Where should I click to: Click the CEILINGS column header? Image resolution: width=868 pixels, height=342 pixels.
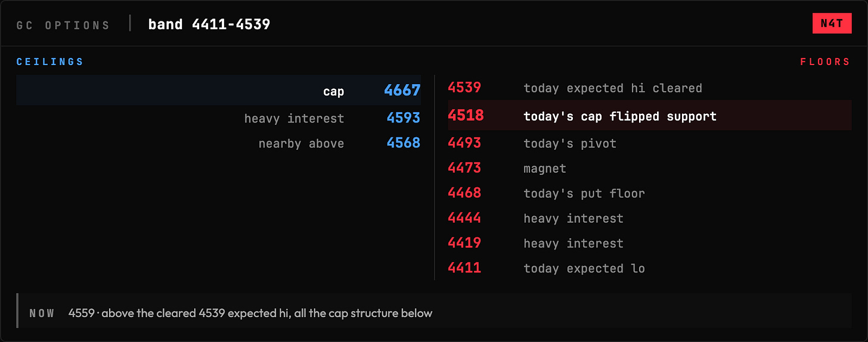(50, 62)
